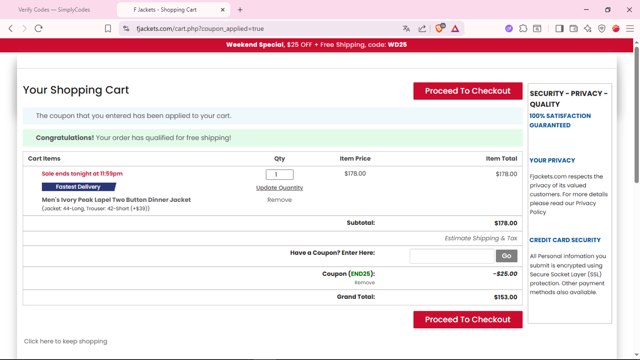
Task: Open the Credit Card Security link
Action: (x=565, y=240)
